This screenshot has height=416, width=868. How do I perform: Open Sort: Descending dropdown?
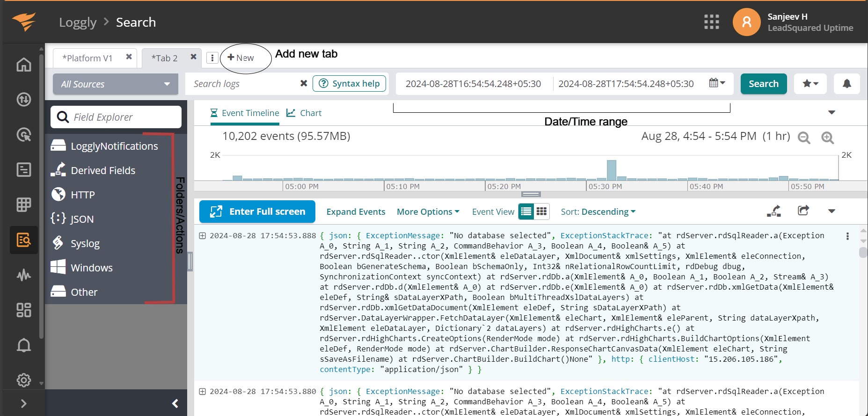pos(598,212)
